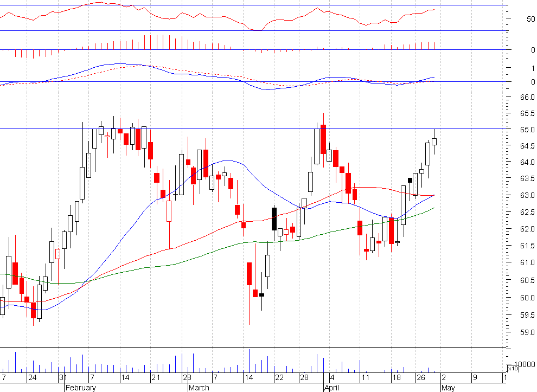Click the 50 level label of the oscillator

pos(530,19)
